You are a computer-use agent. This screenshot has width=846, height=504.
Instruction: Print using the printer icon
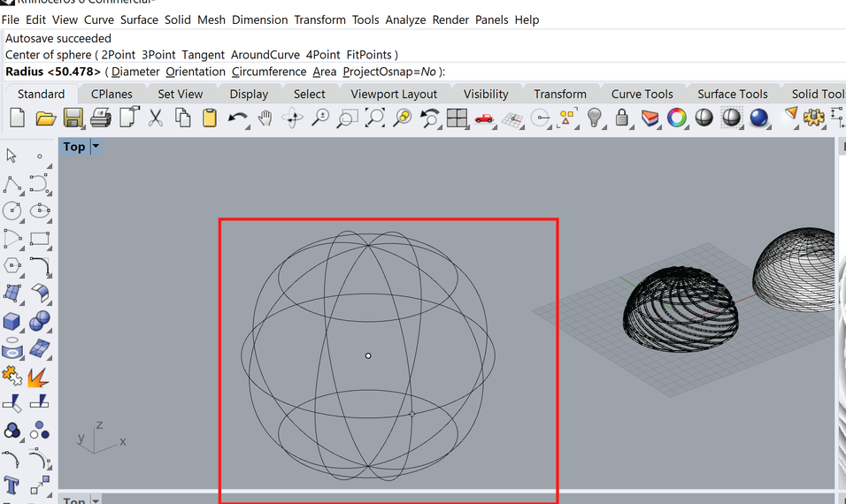tap(100, 118)
